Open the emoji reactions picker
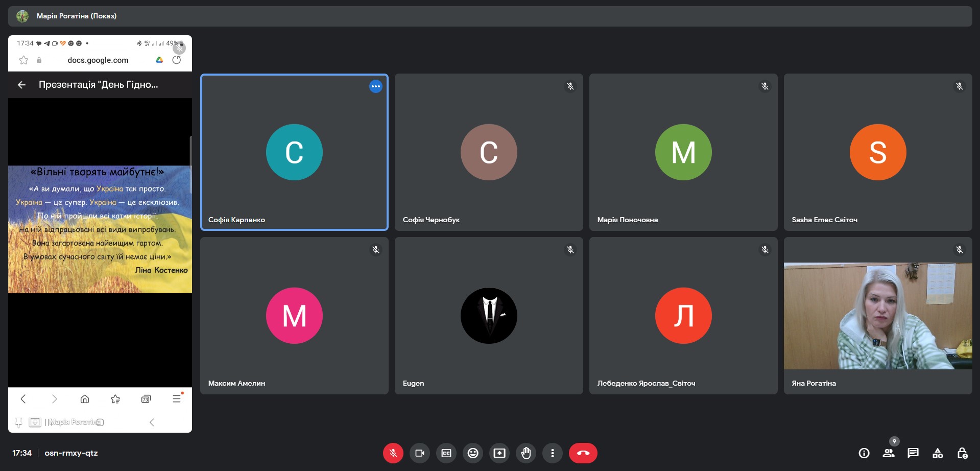The width and height of the screenshot is (980, 471). tap(472, 453)
